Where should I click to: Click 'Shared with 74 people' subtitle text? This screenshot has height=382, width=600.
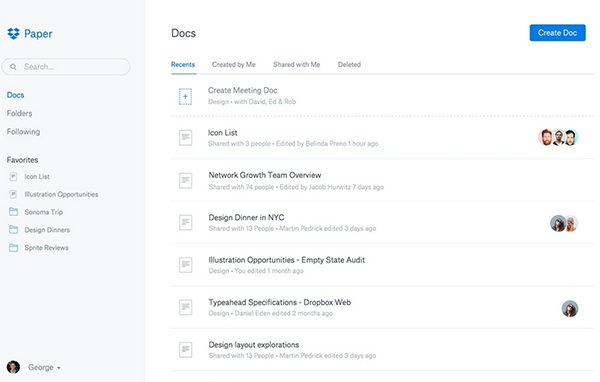tap(241, 187)
